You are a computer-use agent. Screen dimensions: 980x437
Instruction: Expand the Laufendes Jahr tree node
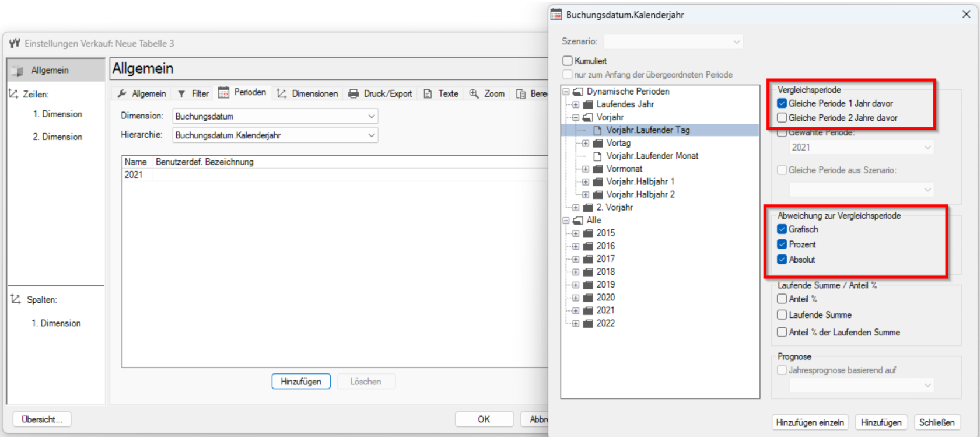tap(576, 104)
